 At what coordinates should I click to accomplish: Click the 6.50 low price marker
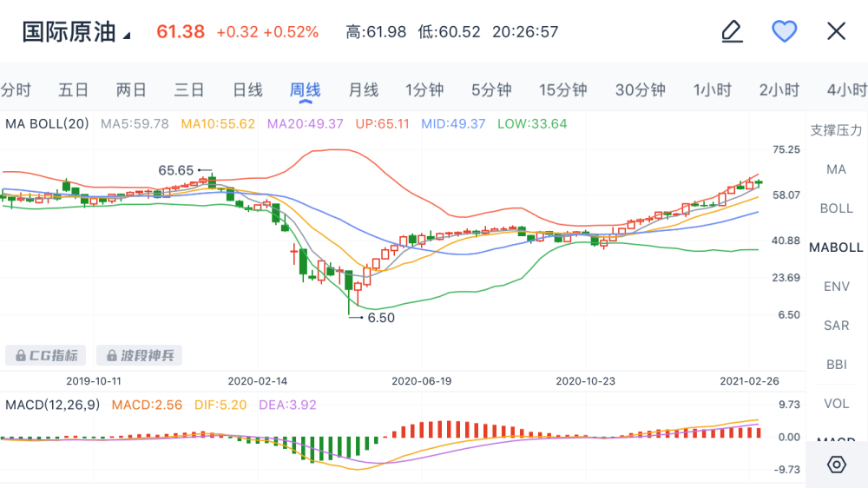(381, 318)
